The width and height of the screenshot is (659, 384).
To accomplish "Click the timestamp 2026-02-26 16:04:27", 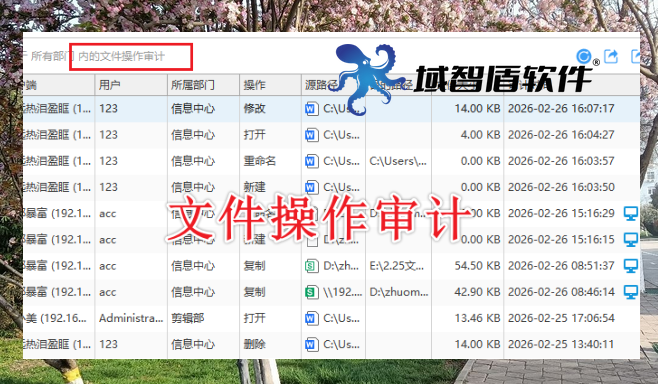I will pos(561,135).
